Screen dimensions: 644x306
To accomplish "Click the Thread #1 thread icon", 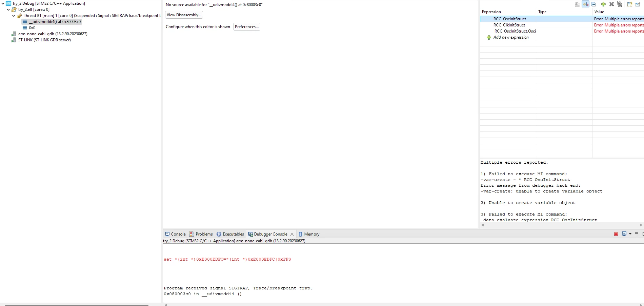I will point(19,16).
